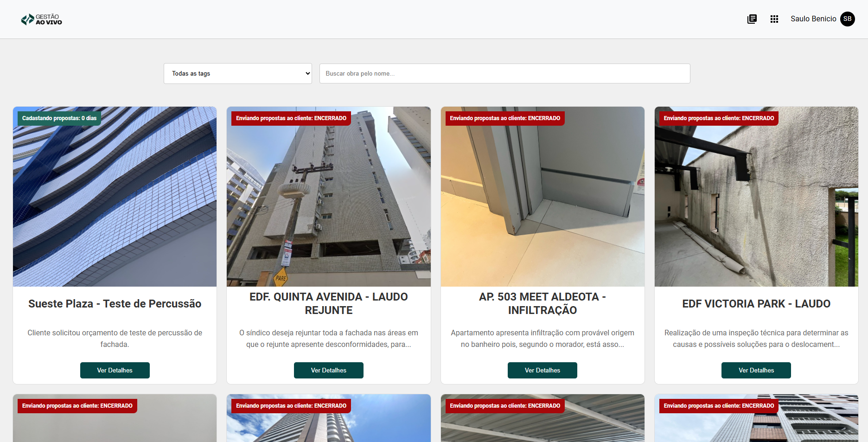Click the 'Sueste Plaza - Teste de Percussão' title
Screen dimensions: 868x442
point(115,304)
